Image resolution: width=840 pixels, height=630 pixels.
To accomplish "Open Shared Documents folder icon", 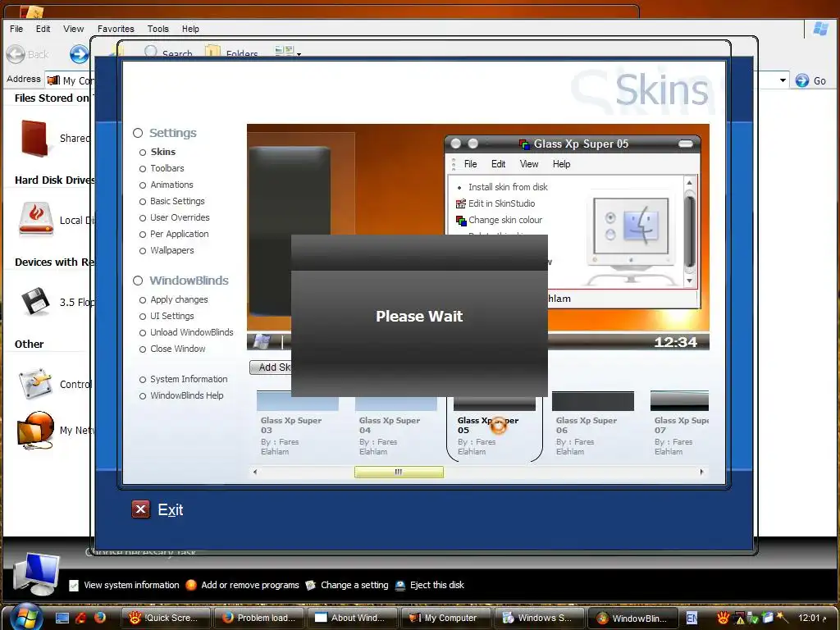I will 34,138.
